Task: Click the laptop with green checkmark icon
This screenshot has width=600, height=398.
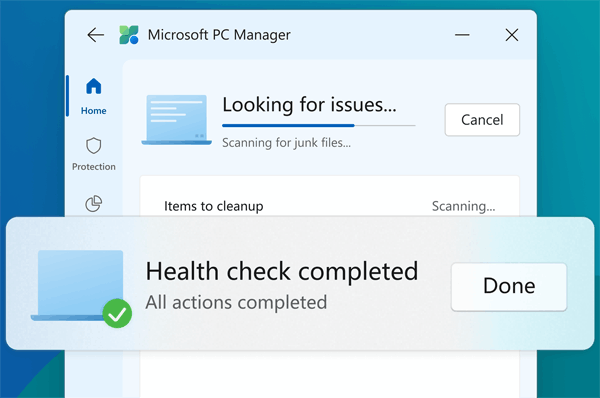Action: [x=81, y=289]
